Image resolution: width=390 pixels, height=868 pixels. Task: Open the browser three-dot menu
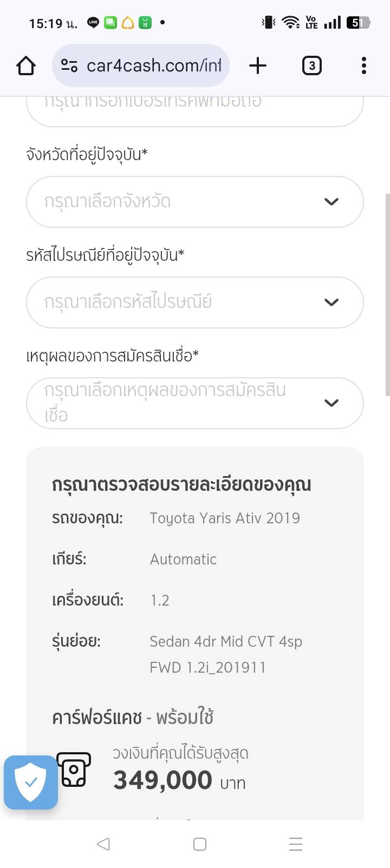363,66
